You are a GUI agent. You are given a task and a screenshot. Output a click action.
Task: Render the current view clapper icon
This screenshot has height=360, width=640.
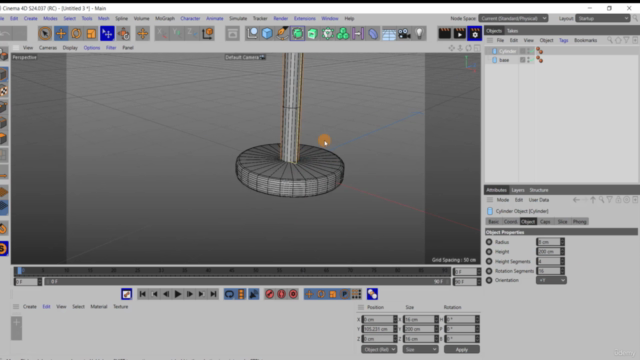(444, 33)
